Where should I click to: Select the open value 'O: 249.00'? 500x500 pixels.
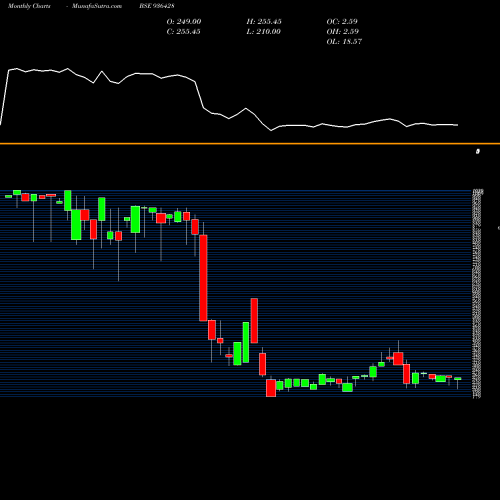coord(184,22)
